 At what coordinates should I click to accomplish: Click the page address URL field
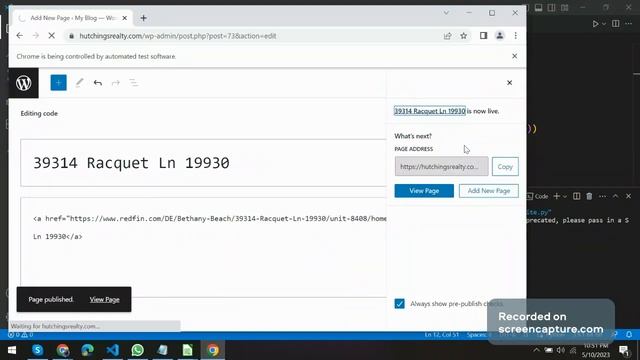pyautogui.click(x=441, y=167)
